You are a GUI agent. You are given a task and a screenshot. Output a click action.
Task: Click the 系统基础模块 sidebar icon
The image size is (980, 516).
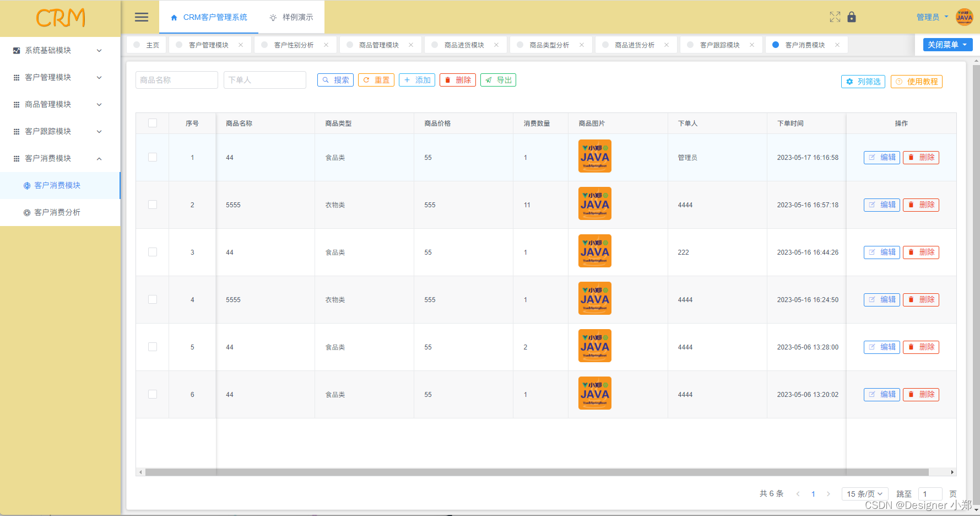click(x=17, y=50)
